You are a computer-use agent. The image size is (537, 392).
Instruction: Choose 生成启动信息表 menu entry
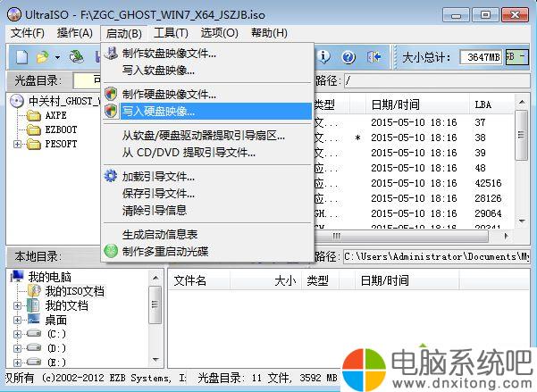pyautogui.click(x=208, y=235)
